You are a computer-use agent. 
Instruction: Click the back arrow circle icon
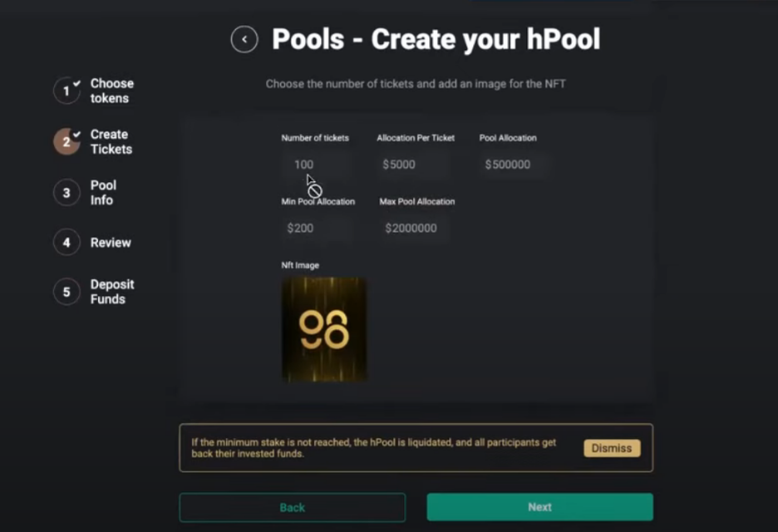point(244,39)
